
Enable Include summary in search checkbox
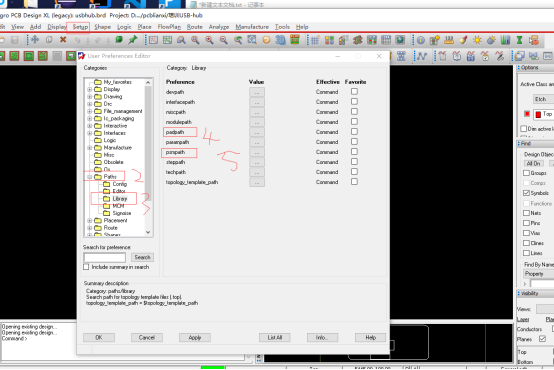point(86,267)
